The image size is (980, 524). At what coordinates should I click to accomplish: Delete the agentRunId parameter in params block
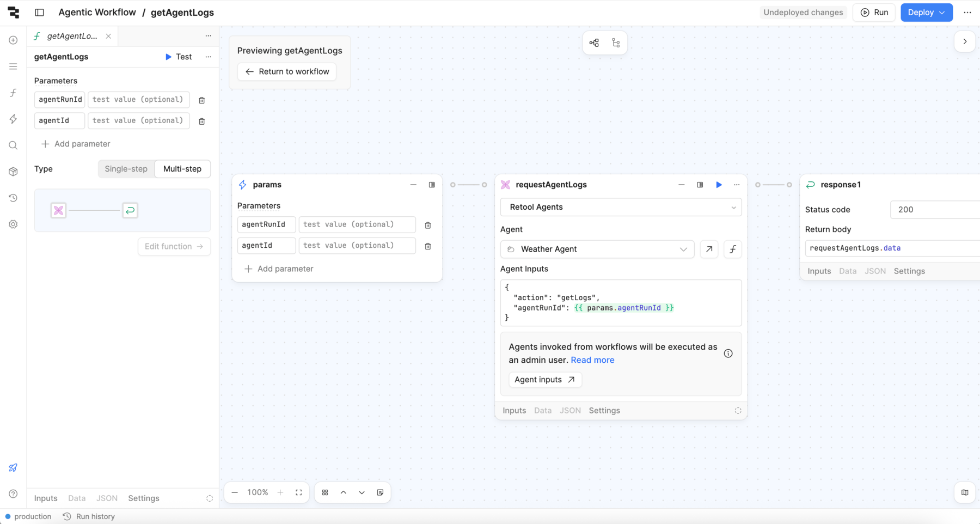[428, 225]
